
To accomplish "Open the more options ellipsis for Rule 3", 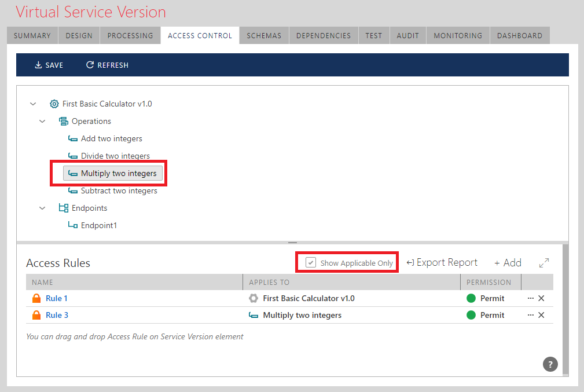I will (530, 316).
